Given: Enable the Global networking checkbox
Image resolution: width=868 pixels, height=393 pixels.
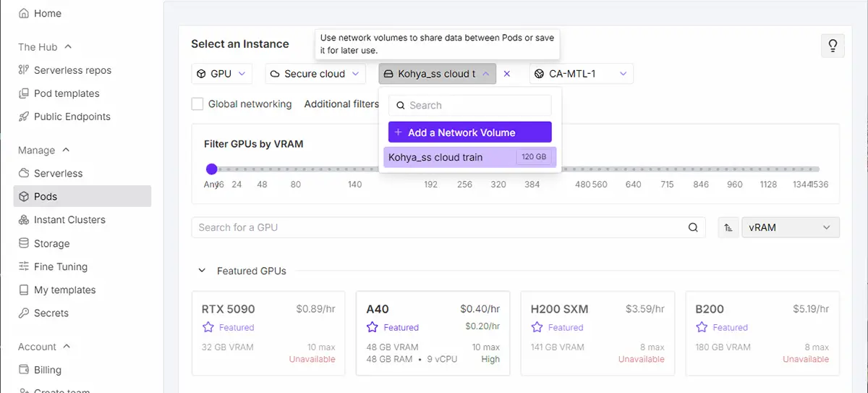Looking at the screenshot, I should 197,104.
